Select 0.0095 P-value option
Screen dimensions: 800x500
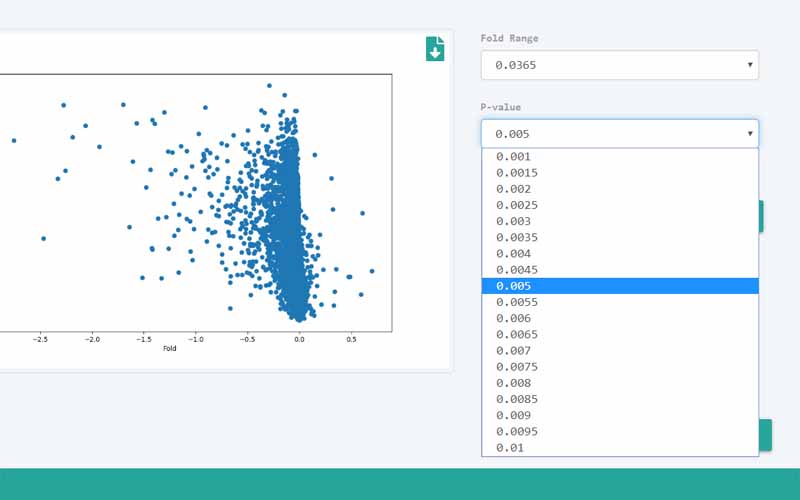coord(619,432)
